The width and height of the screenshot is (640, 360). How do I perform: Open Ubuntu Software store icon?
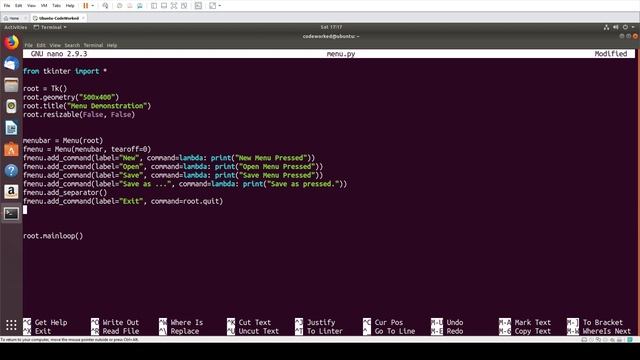pos(11,149)
